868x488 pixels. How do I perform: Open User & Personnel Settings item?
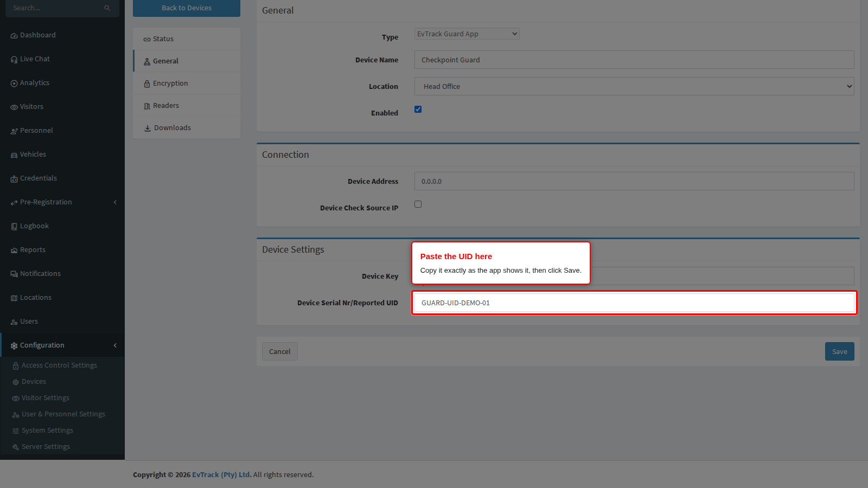point(63,414)
